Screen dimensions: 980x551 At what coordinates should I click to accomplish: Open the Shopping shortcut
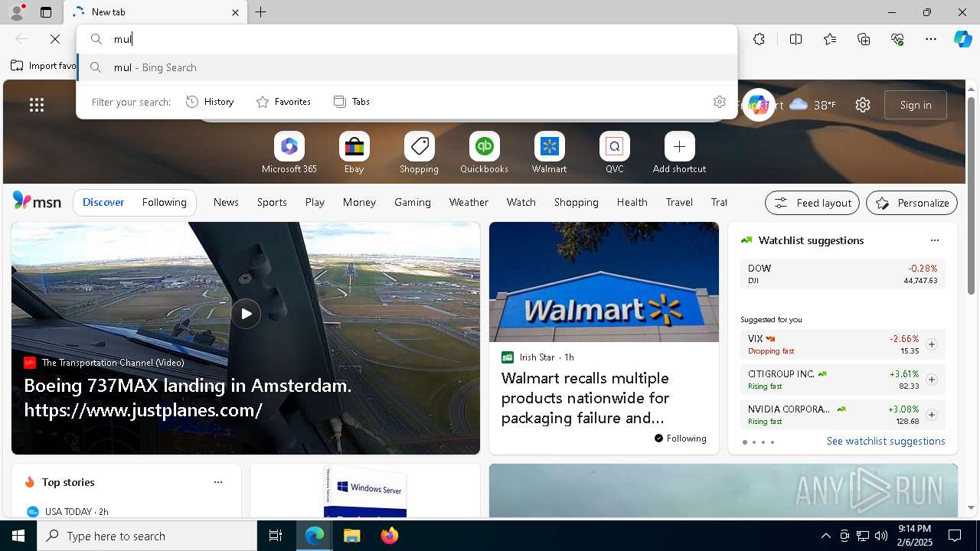419,153
